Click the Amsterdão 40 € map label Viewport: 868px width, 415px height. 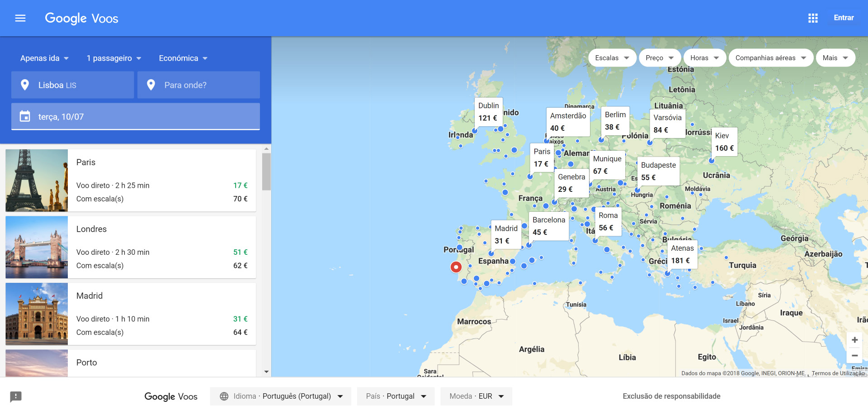[568, 122]
